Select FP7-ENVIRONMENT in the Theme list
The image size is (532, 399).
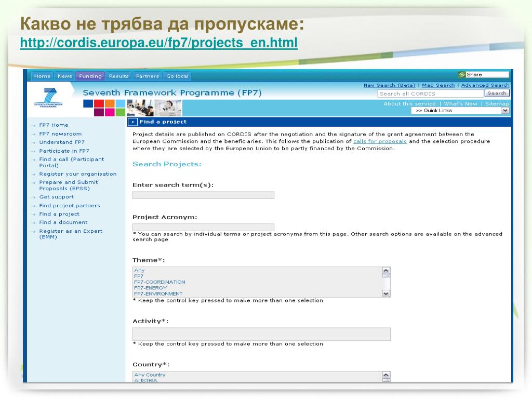click(158, 294)
